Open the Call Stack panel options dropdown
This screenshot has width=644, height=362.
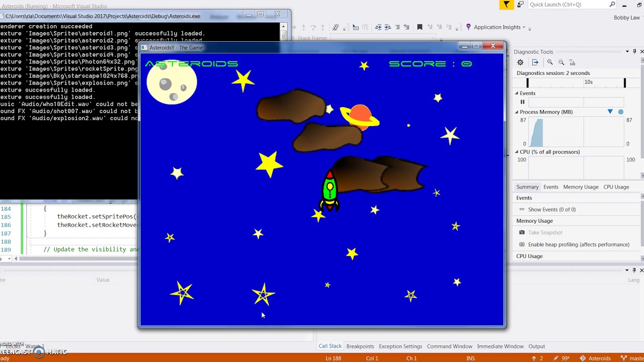(627, 270)
